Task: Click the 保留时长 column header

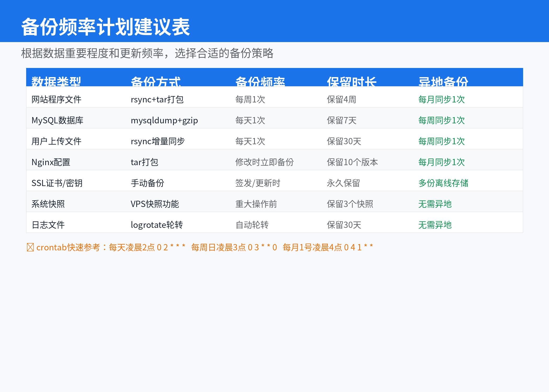Action: coord(352,81)
